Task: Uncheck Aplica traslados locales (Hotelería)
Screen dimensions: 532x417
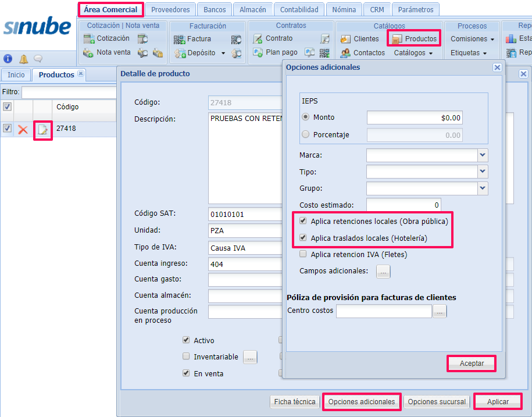Action: tap(303, 238)
